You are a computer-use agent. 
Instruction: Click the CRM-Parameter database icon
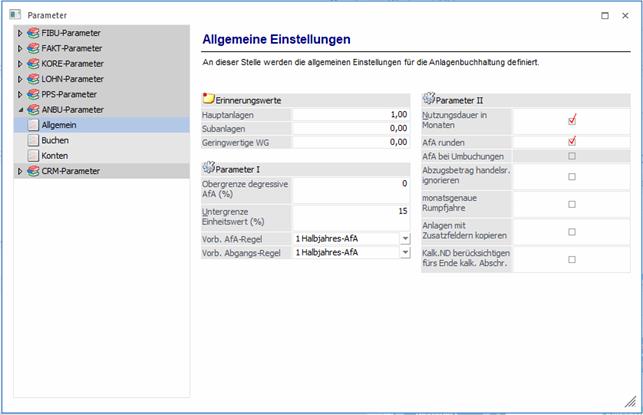point(33,171)
